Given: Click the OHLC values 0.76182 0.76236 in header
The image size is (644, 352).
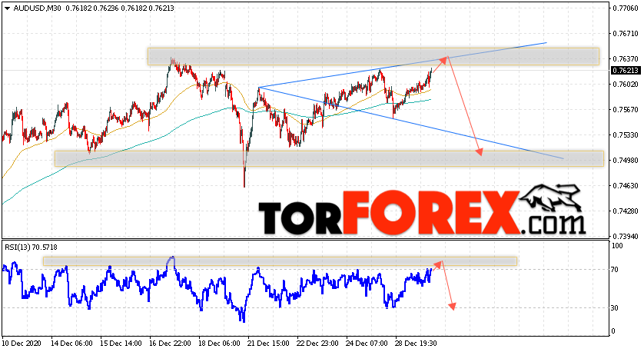Looking at the screenshot, I should (x=92, y=8).
